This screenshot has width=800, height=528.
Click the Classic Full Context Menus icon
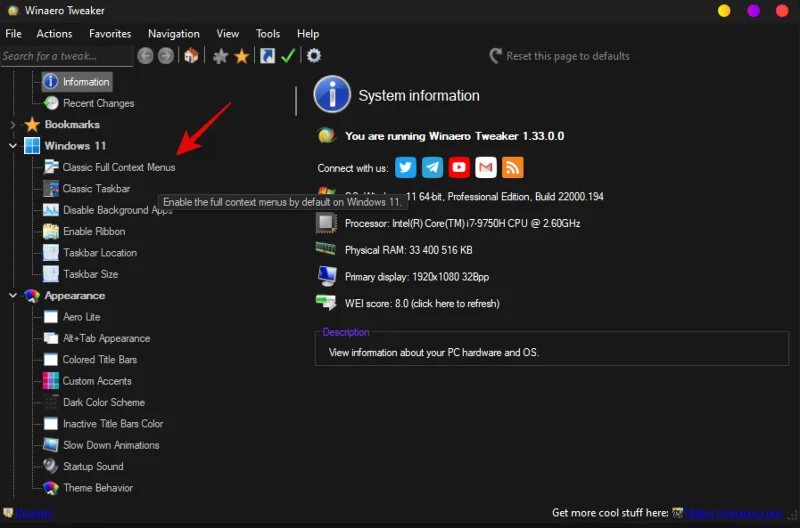(51, 167)
